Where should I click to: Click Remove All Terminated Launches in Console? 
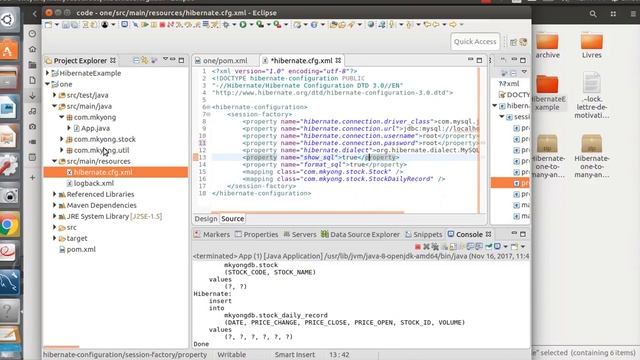pyautogui.click(x=435, y=247)
